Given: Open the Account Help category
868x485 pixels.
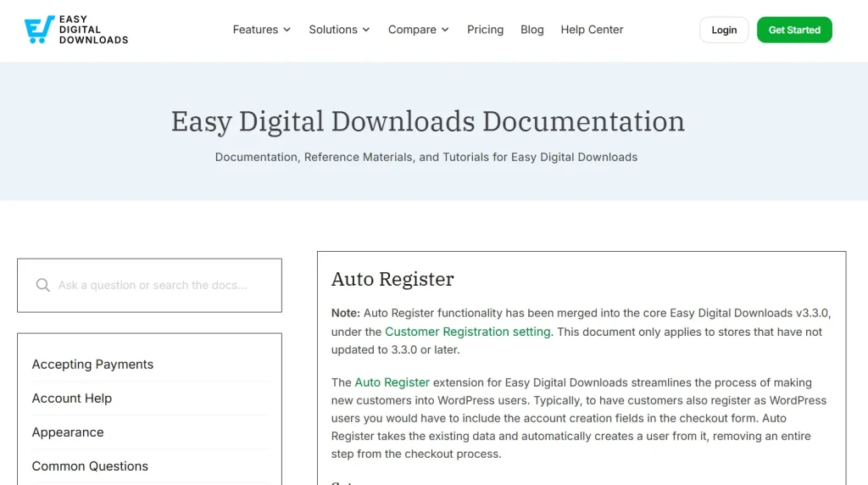Looking at the screenshot, I should pyautogui.click(x=72, y=398).
